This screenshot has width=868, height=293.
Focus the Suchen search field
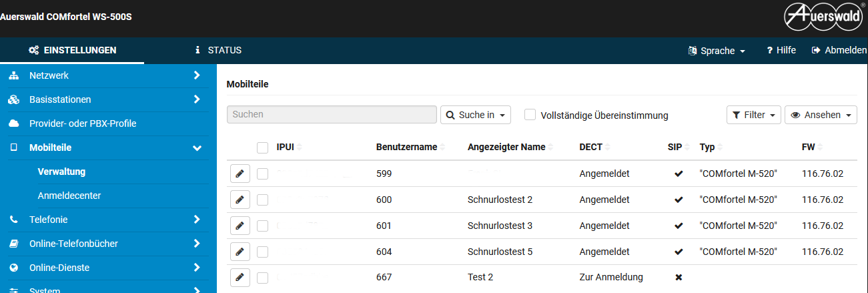point(332,115)
